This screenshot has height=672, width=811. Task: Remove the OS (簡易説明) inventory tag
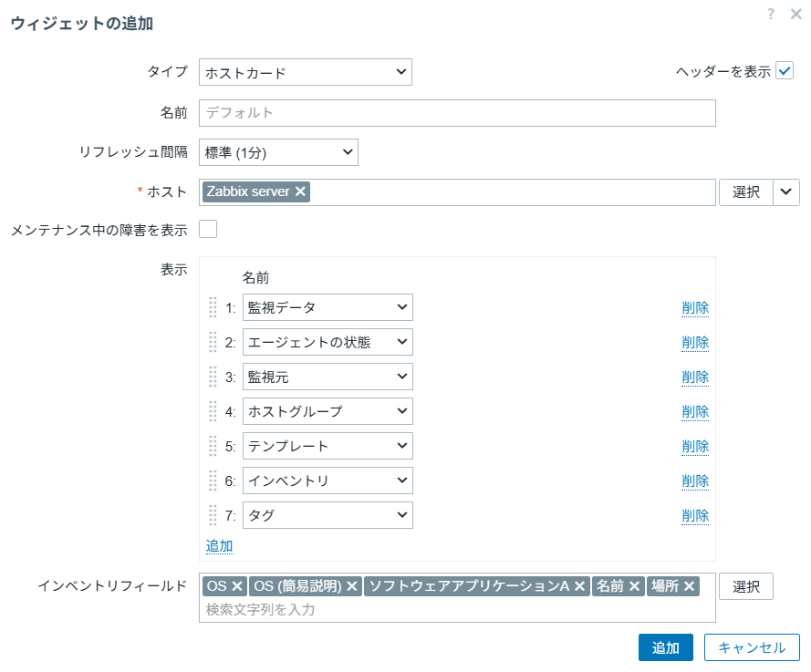point(352,586)
